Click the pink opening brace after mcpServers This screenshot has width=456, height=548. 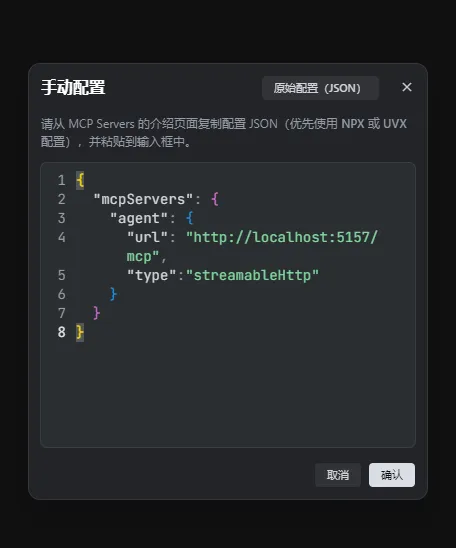click(x=215, y=200)
